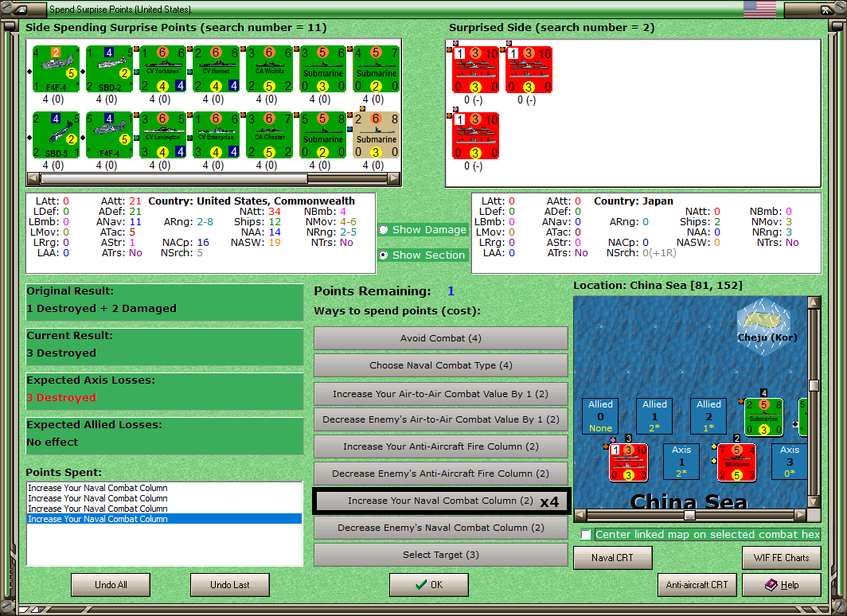
Task: Select the tan-colored Submarine unit
Action: [377, 135]
